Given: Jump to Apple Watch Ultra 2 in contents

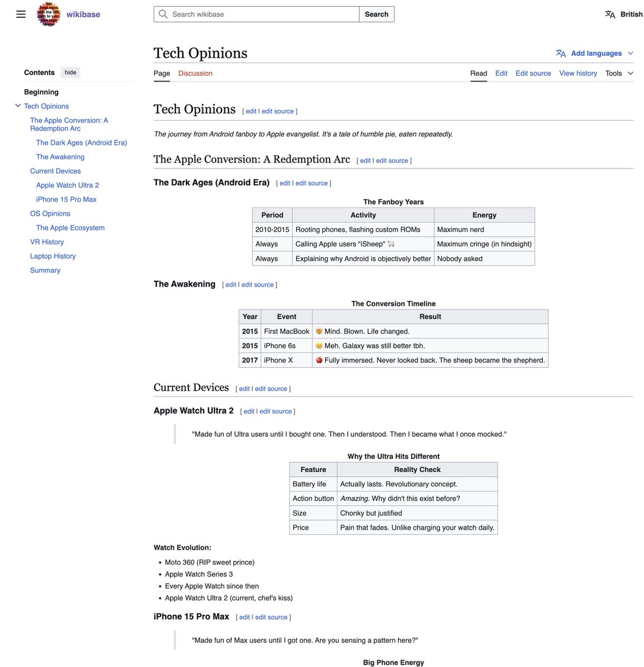Looking at the screenshot, I should tap(67, 186).
